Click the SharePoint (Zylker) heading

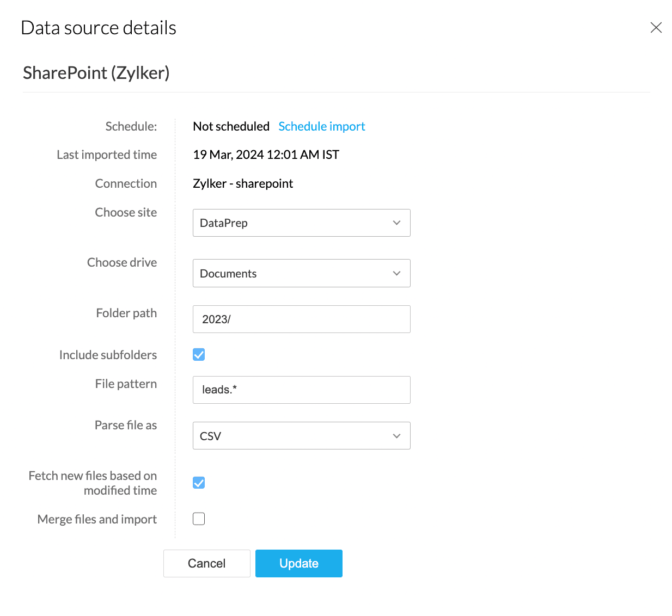click(x=96, y=73)
